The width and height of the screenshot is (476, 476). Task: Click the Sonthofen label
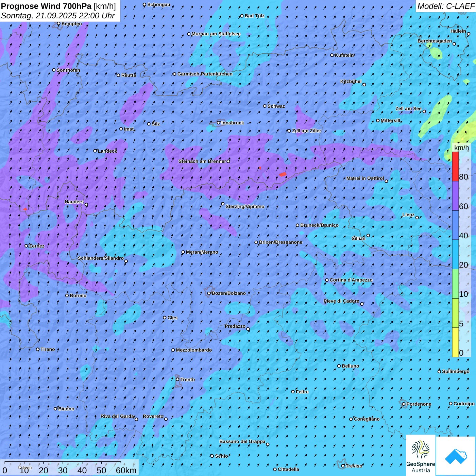click(x=68, y=70)
